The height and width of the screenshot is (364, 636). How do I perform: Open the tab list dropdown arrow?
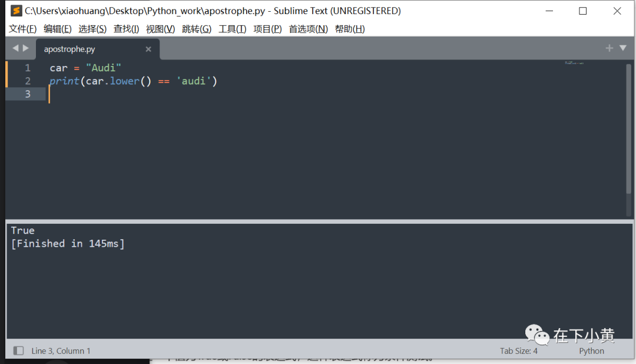623,48
